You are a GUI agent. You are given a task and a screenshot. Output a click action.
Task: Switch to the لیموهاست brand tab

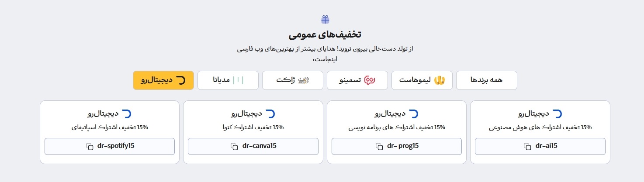[x=422, y=80]
